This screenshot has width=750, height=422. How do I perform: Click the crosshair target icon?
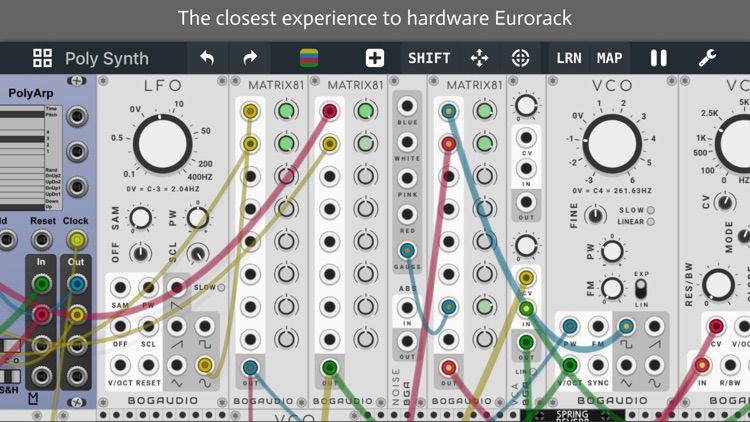coord(520,58)
